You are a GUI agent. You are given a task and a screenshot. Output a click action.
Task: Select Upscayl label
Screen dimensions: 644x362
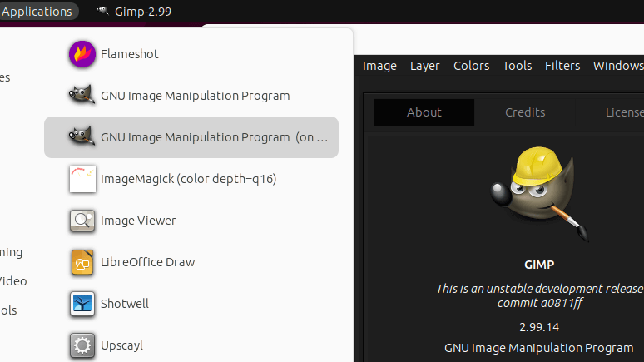(x=121, y=345)
